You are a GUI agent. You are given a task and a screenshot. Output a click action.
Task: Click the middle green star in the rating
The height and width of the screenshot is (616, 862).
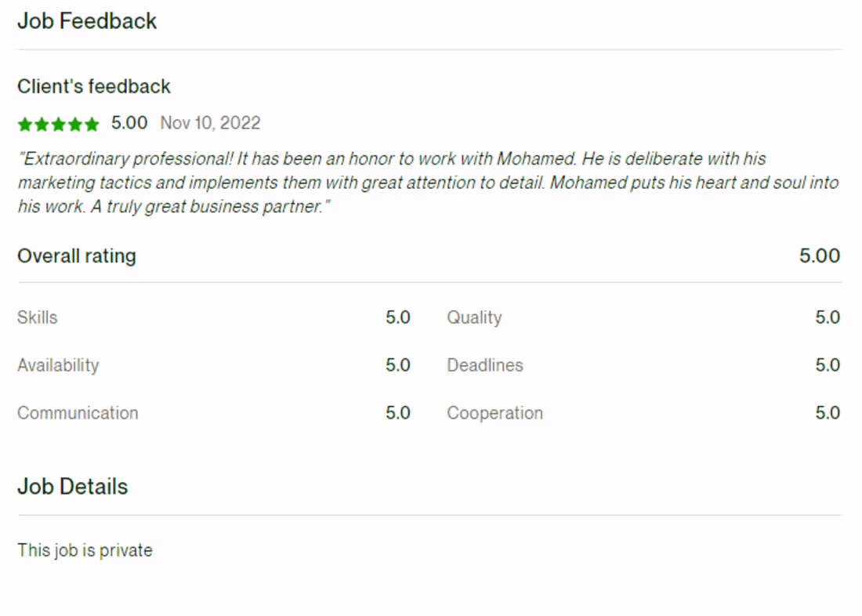pyautogui.click(x=59, y=124)
